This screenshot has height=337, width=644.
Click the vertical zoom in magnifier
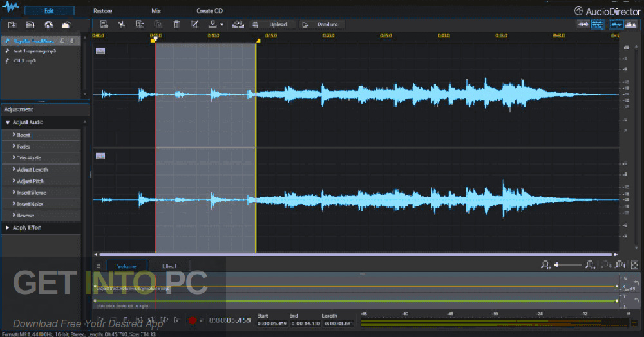(620, 265)
